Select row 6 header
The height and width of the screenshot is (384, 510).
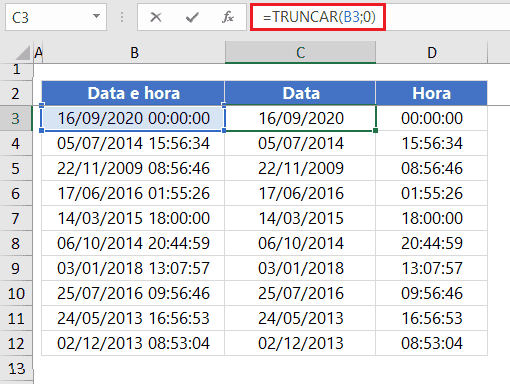click(x=16, y=193)
